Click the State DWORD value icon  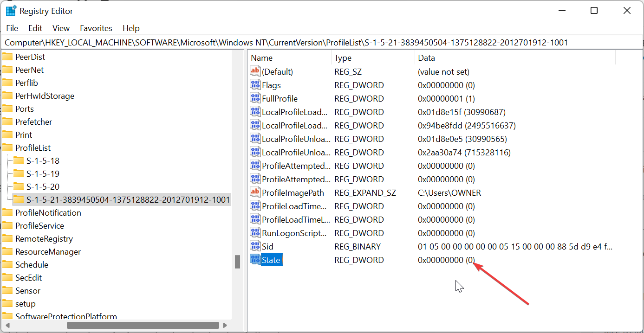[255, 260]
